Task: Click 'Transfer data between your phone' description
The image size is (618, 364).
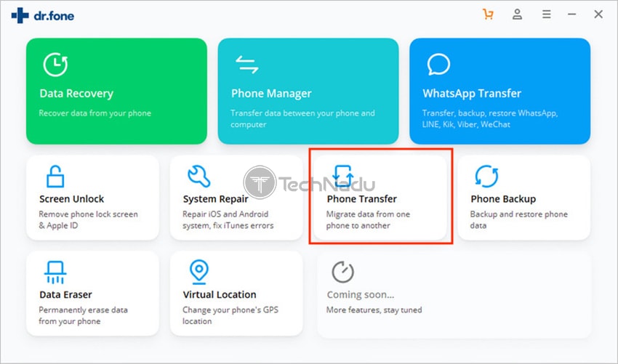Action: point(302,118)
